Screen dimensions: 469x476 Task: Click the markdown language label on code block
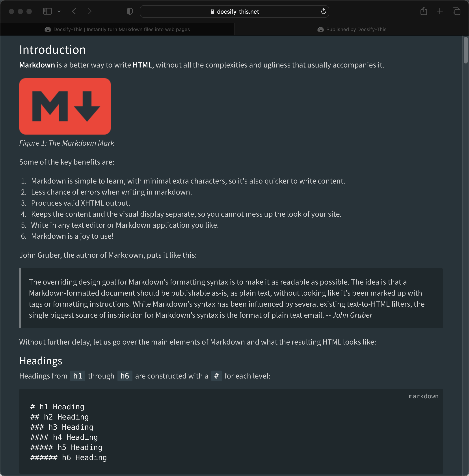click(x=423, y=396)
